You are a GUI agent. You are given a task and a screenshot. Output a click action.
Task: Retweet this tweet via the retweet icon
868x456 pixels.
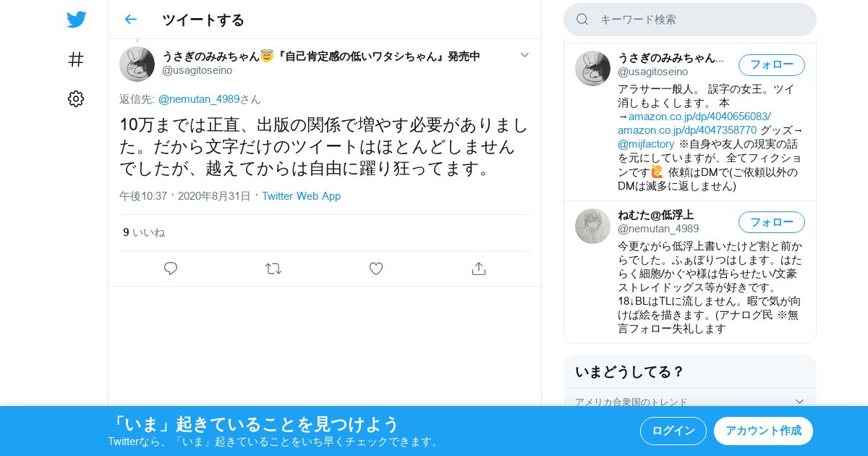pos(273,269)
